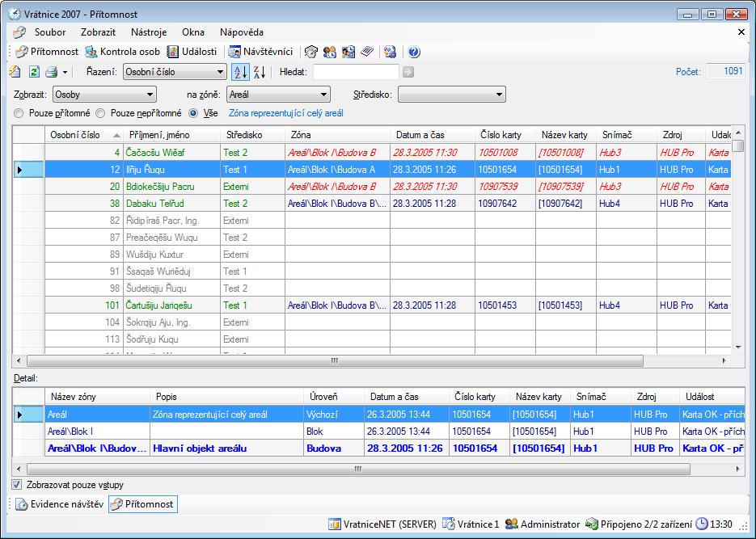756x539 pixels.
Task: Click the Administrator user status item
Action: pos(543,524)
